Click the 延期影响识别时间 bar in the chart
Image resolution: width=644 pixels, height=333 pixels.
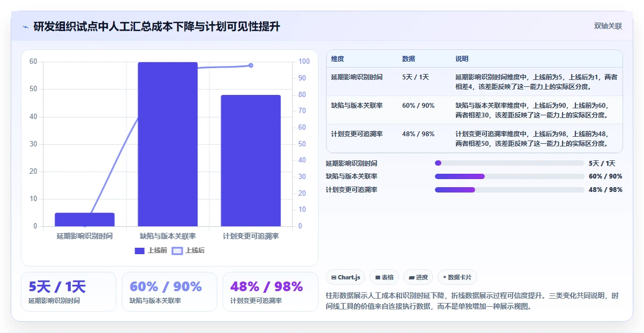[x=85, y=219]
